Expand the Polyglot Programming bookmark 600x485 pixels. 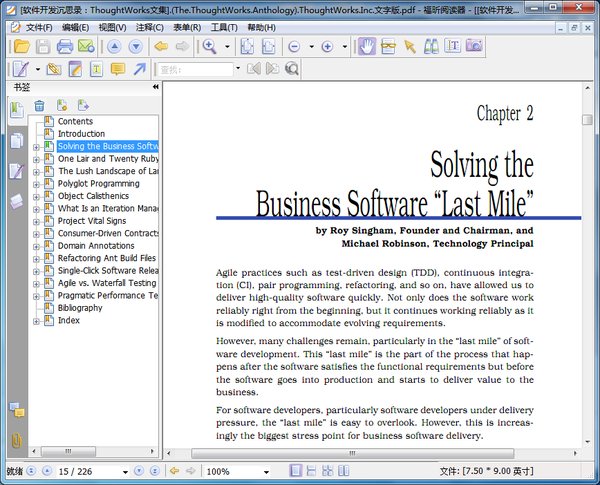tap(37, 184)
